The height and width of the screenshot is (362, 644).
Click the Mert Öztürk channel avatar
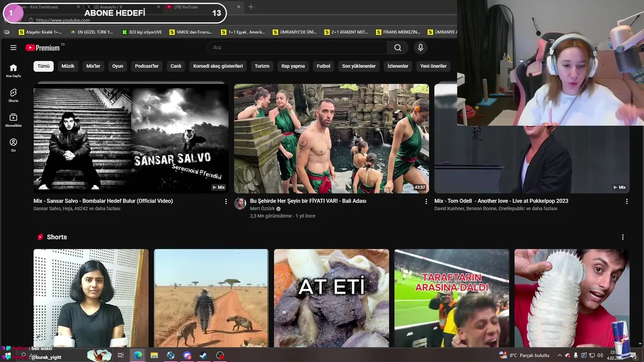[240, 204]
